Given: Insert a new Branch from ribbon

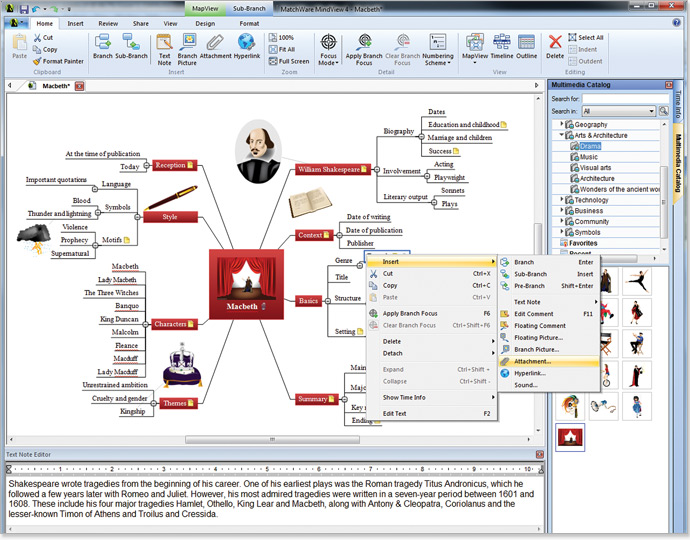Looking at the screenshot, I should tap(103, 46).
